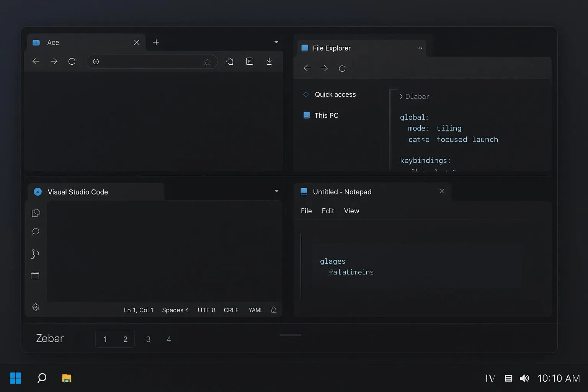Open the volume control in system tray

(524, 378)
